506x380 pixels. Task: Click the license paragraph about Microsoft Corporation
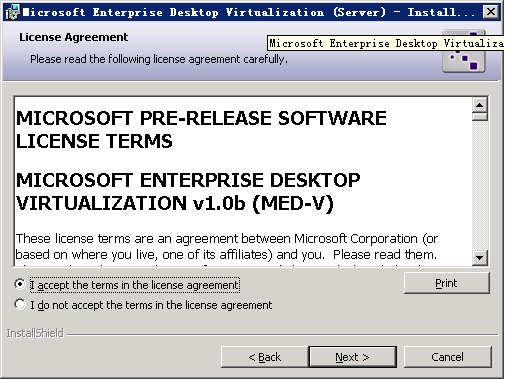[227, 247]
